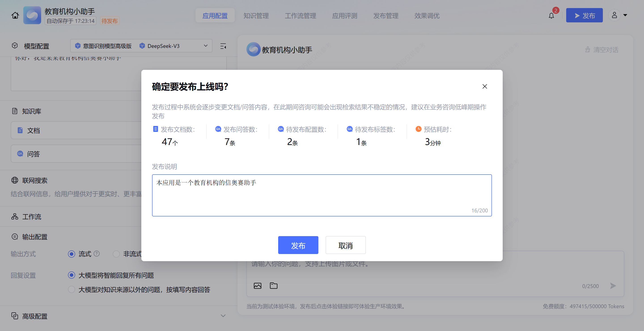
Task: Choose 大模型对知识来源以外的问题 reply option
Action: [72, 289]
